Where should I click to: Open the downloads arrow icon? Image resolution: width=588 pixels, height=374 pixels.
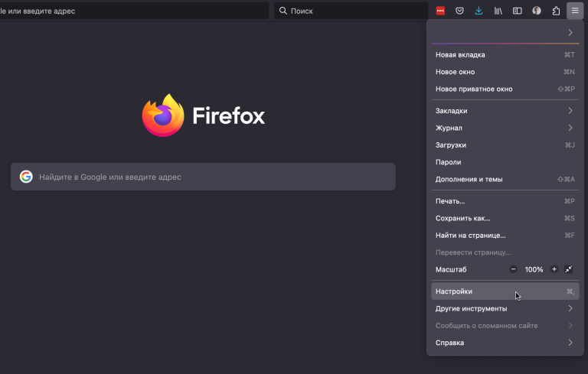(x=479, y=11)
